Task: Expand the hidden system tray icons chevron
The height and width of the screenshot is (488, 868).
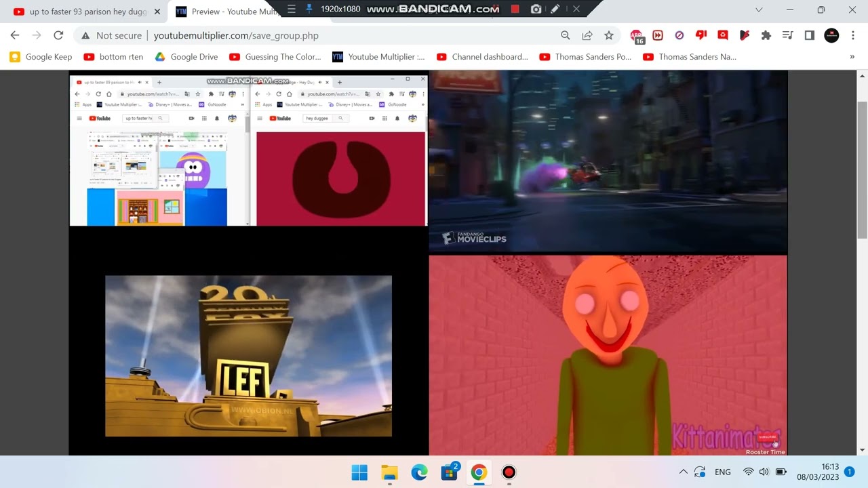Action: (x=683, y=472)
